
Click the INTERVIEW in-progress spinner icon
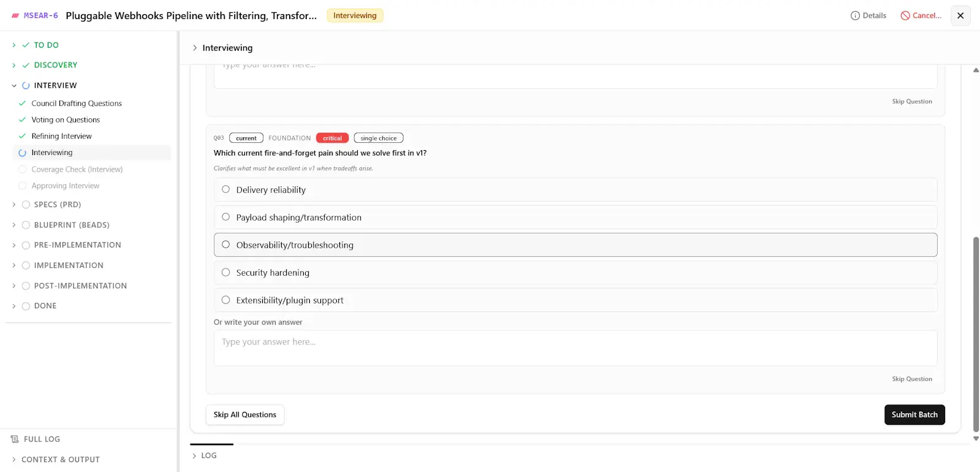26,86
